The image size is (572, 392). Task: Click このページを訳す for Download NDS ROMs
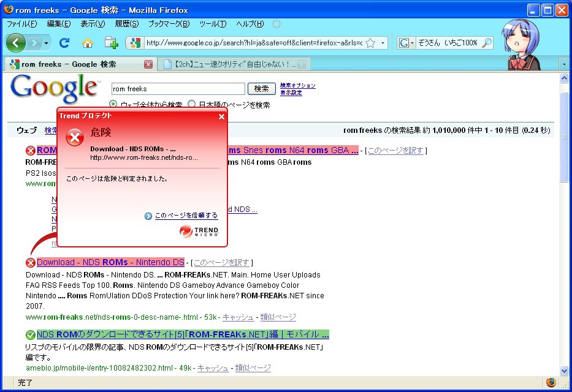[221, 262]
